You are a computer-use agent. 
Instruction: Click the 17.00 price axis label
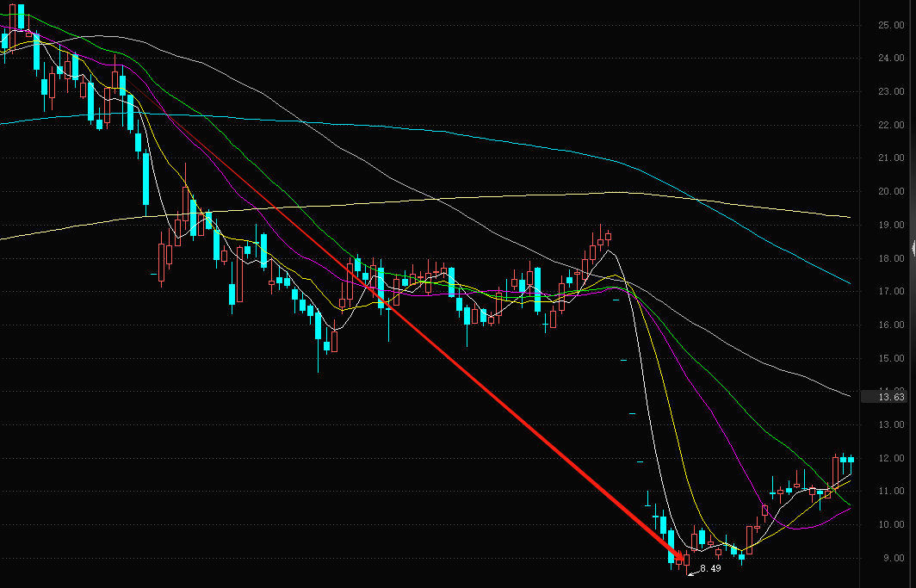point(892,291)
